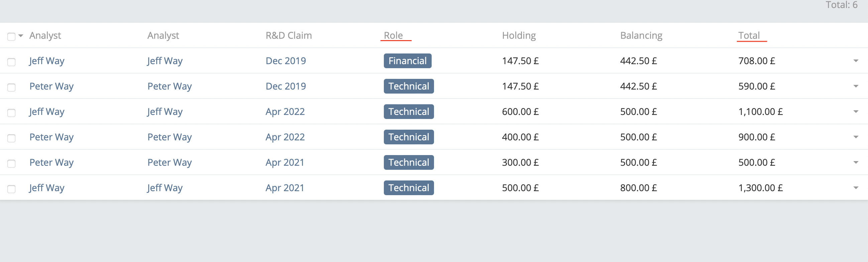Open the bulk-select dropdown arrow beside header checkbox
Viewport: 868px width, 262px height.
pyautogui.click(x=21, y=36)
